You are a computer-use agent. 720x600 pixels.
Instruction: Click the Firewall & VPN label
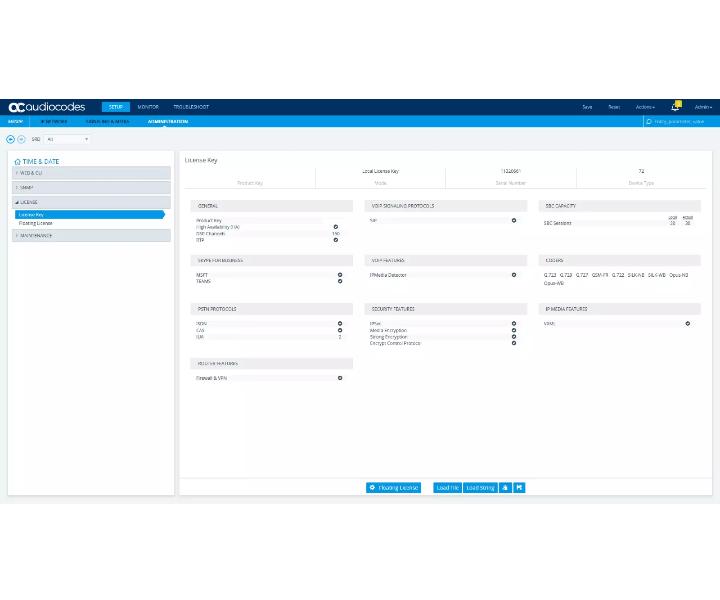click(211, 378)
